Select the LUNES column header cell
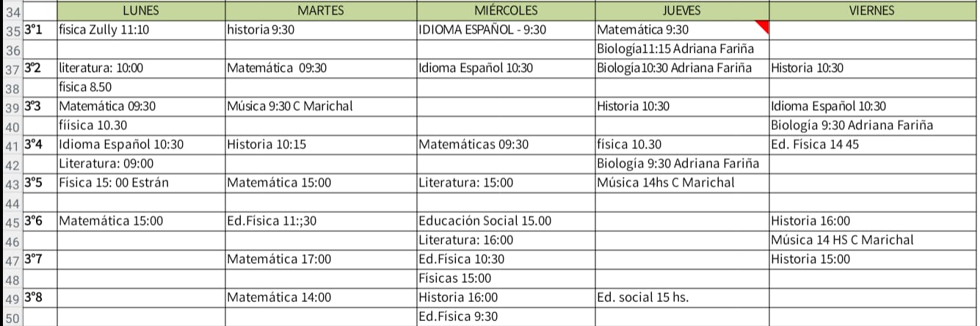 (140, 11)
